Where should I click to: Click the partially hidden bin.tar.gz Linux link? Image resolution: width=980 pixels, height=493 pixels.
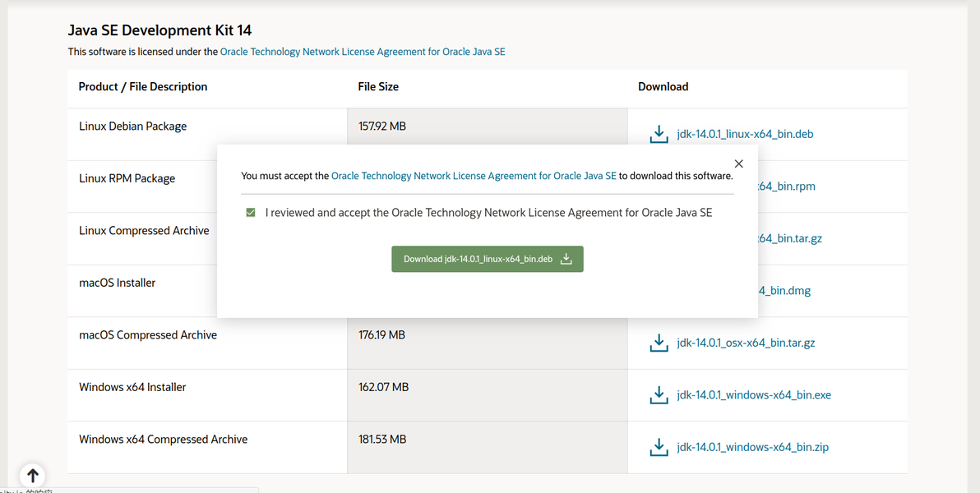(790, 238)
